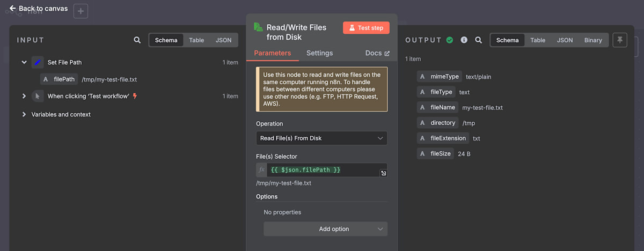This screenshot has height=251, width=644.
Task: Click the type icon of filePath field
Action: (x=47, y=79)
